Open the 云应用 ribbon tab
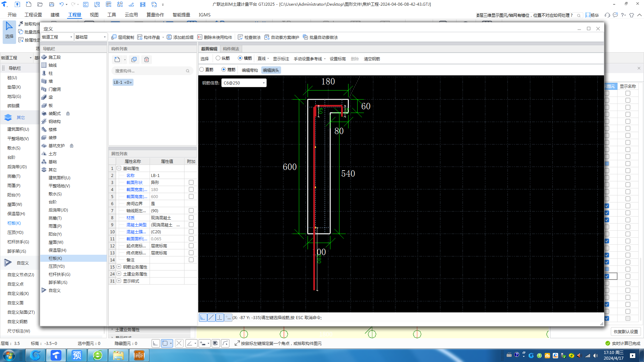Image resolution: width=644 pixels, height=362 pixels. click(131, 15)
